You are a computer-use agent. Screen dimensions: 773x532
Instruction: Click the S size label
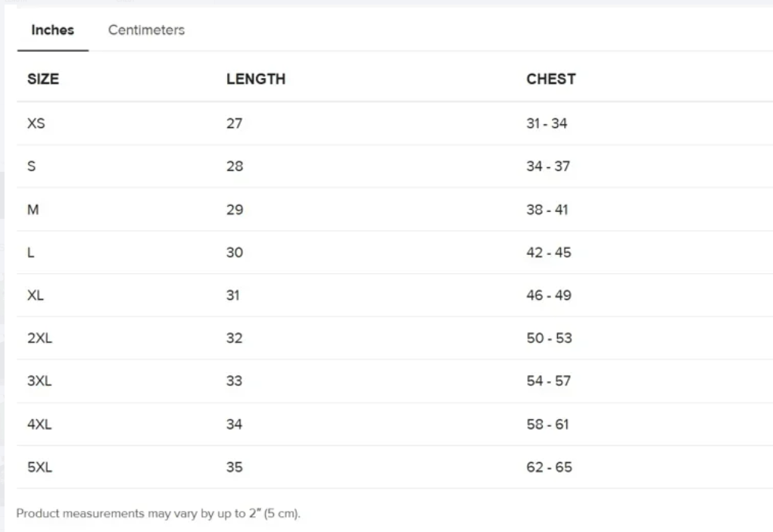(32, 166)
